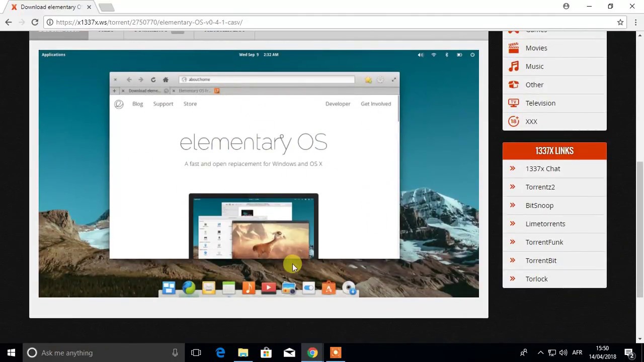This screenshot has width=644, height=362.
Task: Click the "Ask me anything" Cortana search box
Action: pyautogui.click(x=103, y=352)
